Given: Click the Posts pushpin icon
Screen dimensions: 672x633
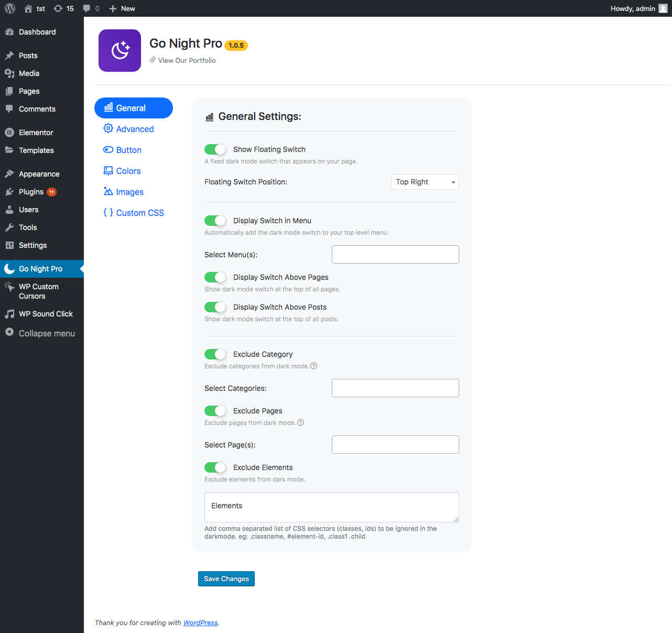Looking at the screenshot, I should pyautogui.click(x=9, y=56).
